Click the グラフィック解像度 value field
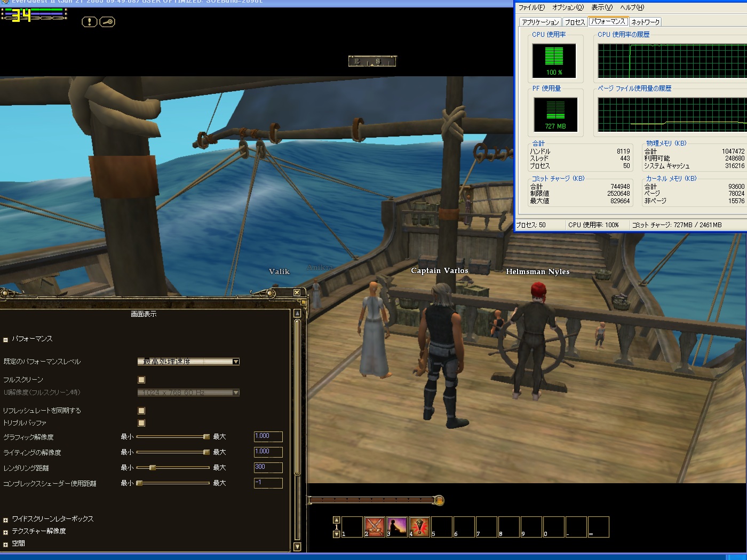This screenshot has width=747, height=560. pos(268,437)
